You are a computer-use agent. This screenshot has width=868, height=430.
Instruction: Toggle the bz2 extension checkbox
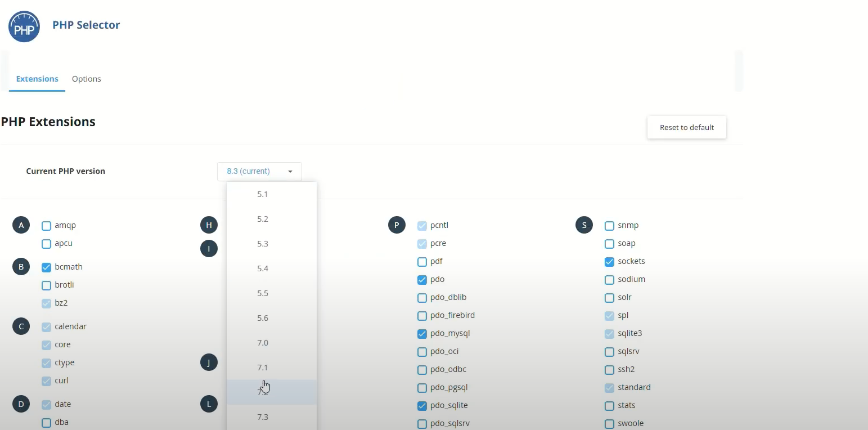point(47,303)
